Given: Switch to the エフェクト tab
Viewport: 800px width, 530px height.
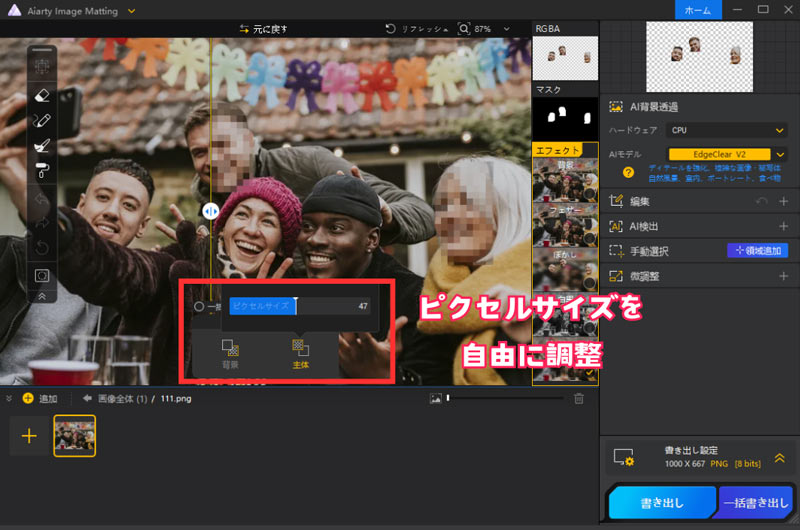Looking at the screenshot, I should tap(557, 150).
